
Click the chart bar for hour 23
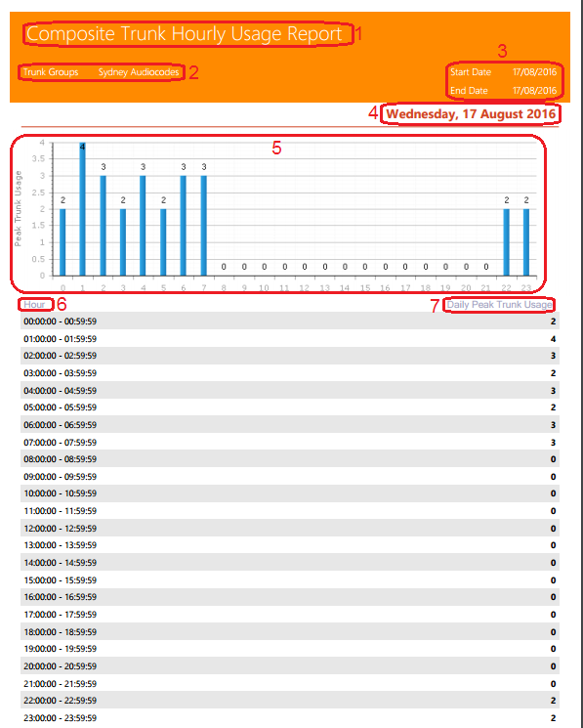(x=526, y=242)
